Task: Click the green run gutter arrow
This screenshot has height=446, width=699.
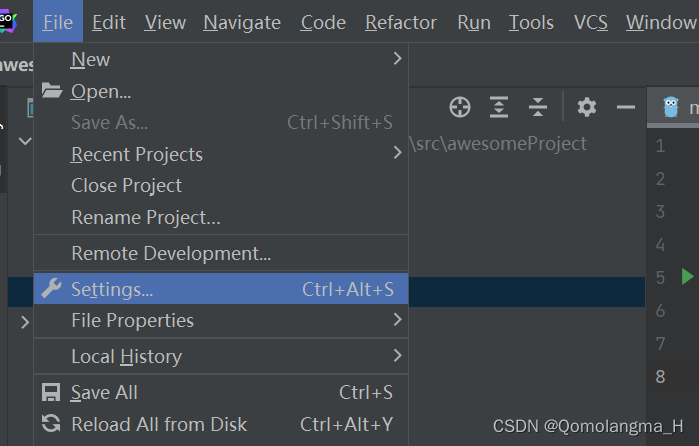Action: (687, 276)
